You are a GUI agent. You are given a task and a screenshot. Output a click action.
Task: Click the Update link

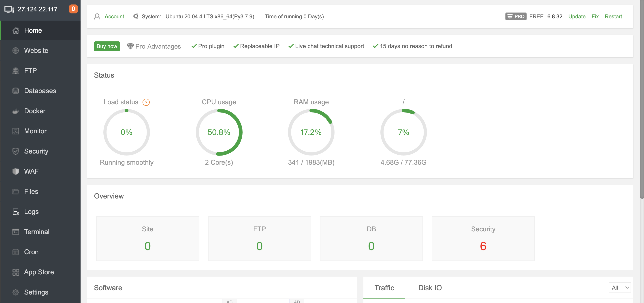coord(577,17)
